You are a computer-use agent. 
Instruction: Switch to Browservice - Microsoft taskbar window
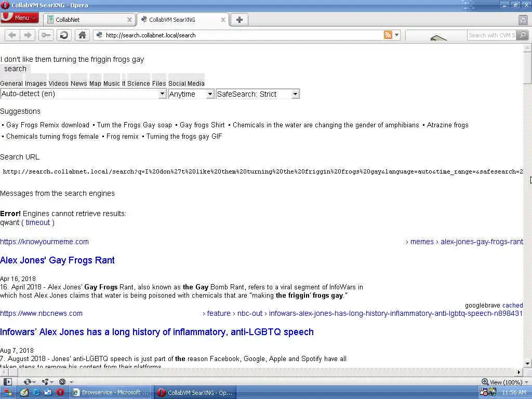tap(111, 393)
